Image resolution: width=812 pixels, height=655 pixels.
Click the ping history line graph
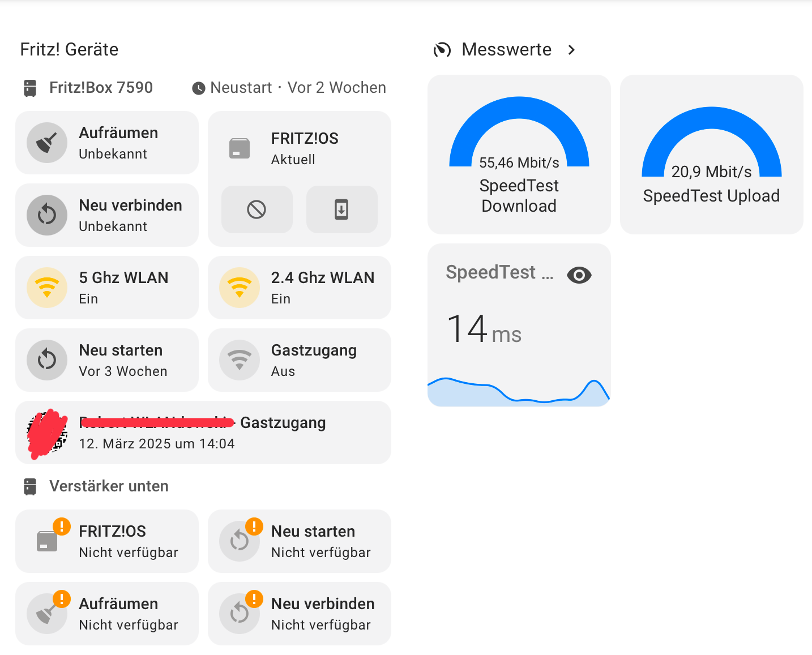[x=519, y=392]
